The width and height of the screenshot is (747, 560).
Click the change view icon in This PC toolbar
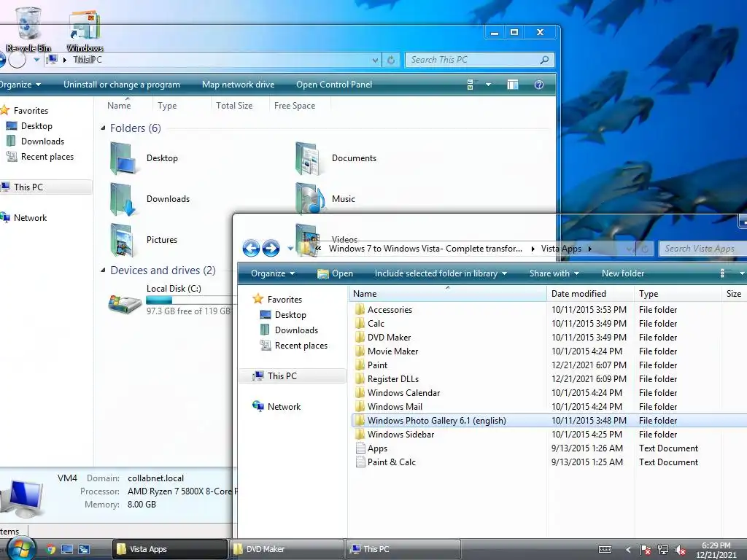(x=471, y=85)
